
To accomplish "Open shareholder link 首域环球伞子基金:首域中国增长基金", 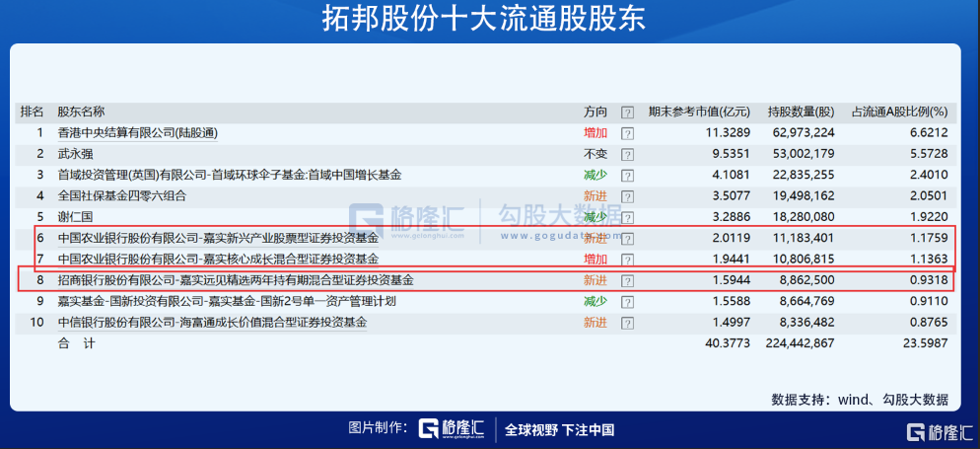I will click(230, 175).
